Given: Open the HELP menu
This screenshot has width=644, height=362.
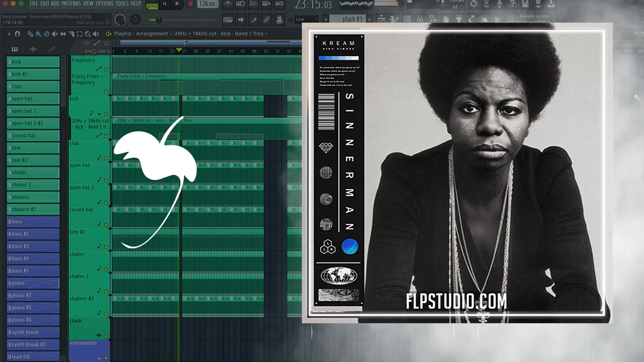Looking at the screenshot, I should [136, 4].
